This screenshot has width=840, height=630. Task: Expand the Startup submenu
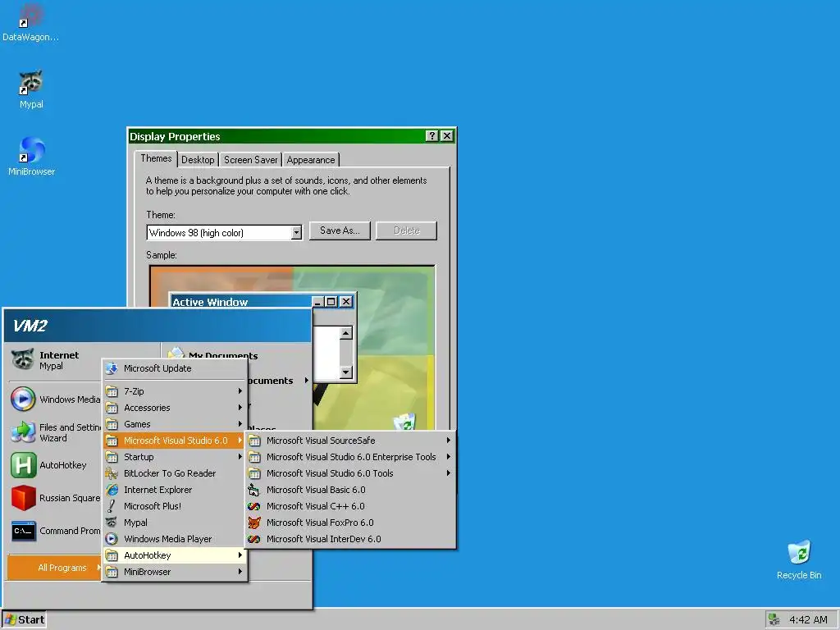240,457
